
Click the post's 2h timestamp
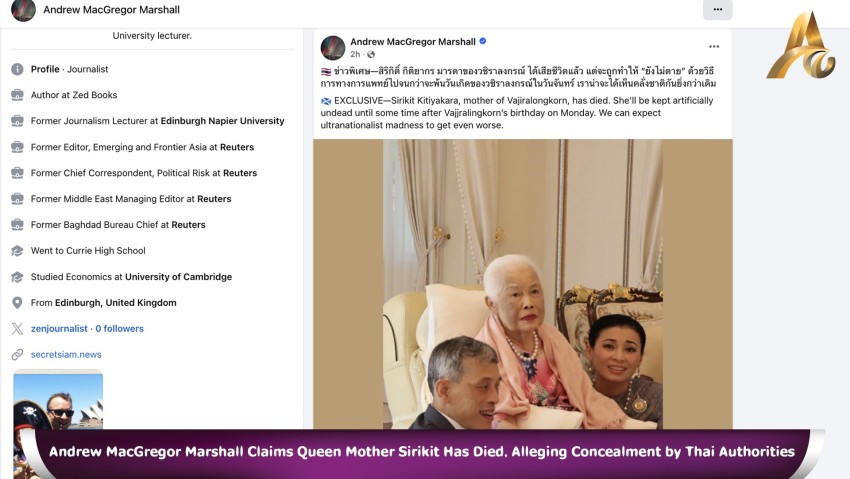(354, 54)
